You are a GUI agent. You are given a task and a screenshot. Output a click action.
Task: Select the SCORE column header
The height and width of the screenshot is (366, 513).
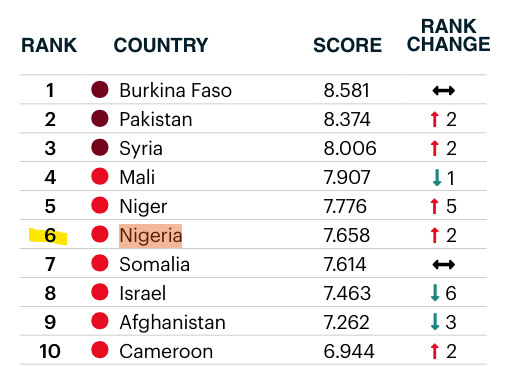pos(347,45)
